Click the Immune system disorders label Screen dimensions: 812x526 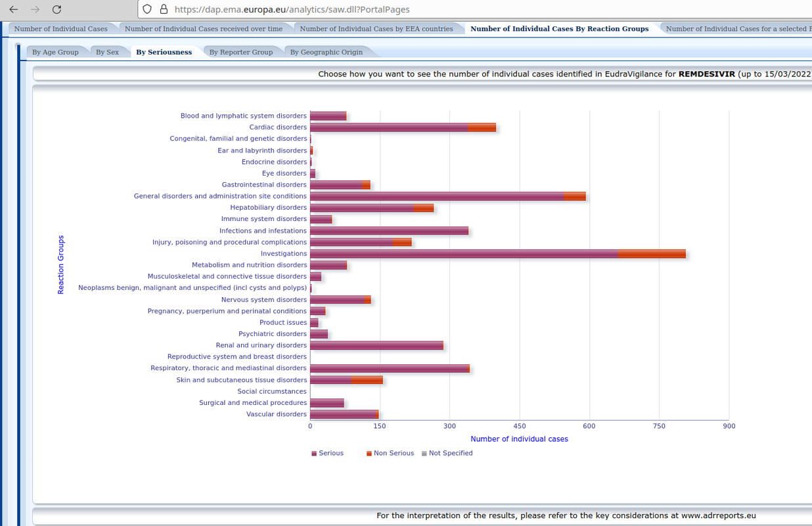tap(264, 219)
